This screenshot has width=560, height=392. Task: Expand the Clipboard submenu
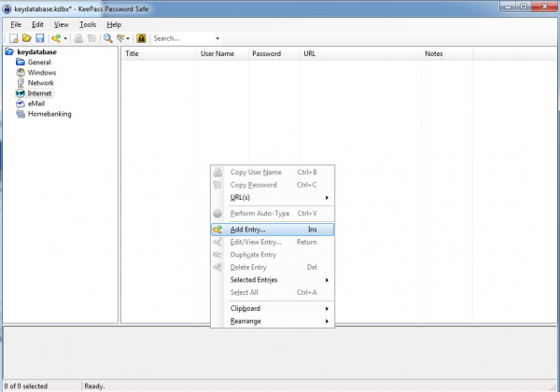(273, 308)
